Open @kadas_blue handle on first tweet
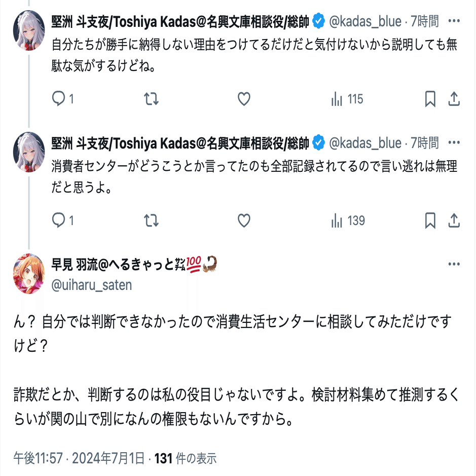 pos(365,22)
